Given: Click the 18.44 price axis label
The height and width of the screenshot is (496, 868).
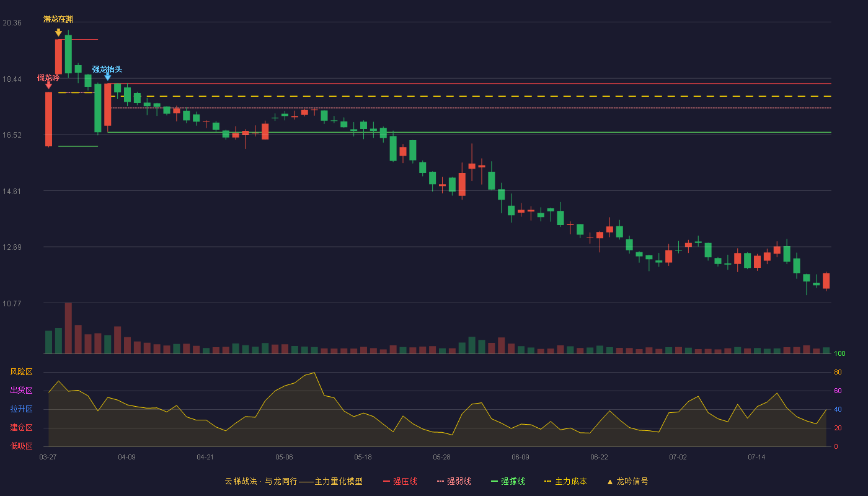Looking at the screenshot, I should pyautogui.click(x=12, y=79).
